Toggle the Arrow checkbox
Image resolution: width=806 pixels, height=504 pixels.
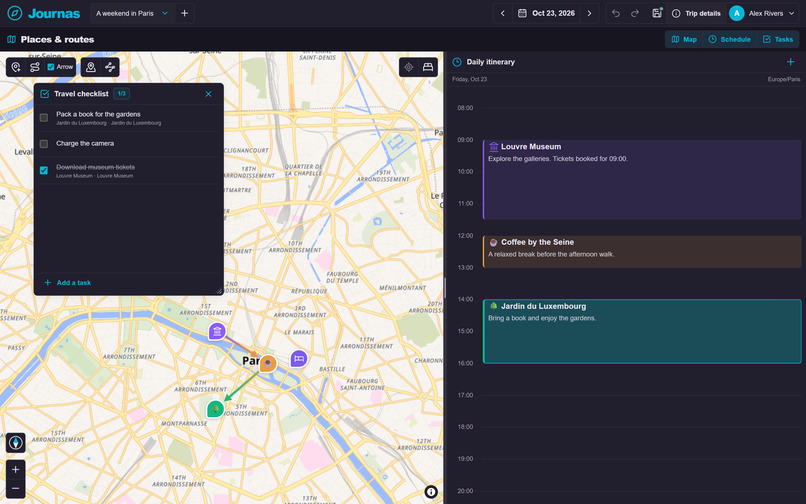click(x=51, y=67)
